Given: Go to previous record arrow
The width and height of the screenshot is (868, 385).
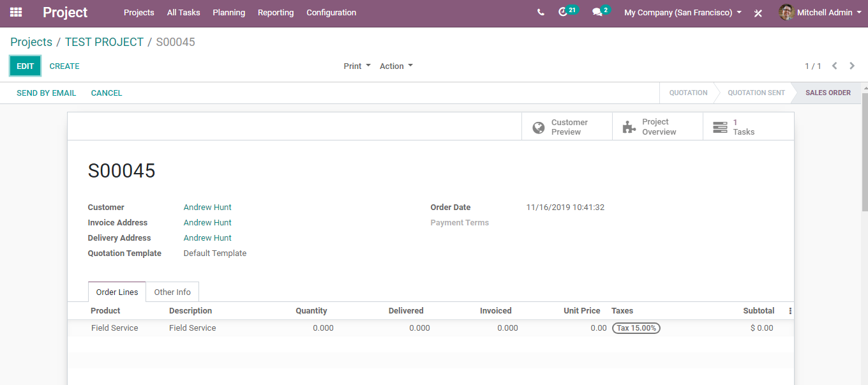Looking at the screenshot, I should (x=835, y=66).
